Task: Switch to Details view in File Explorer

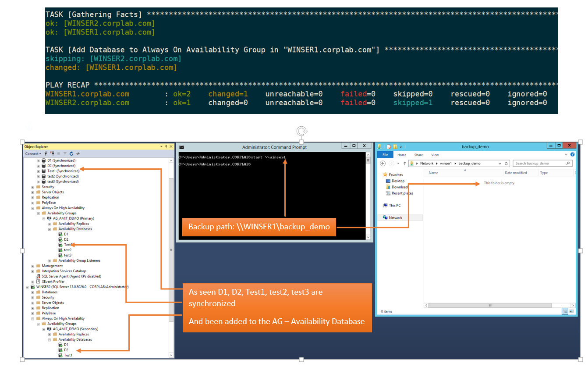Action: (x=565, y=311)
